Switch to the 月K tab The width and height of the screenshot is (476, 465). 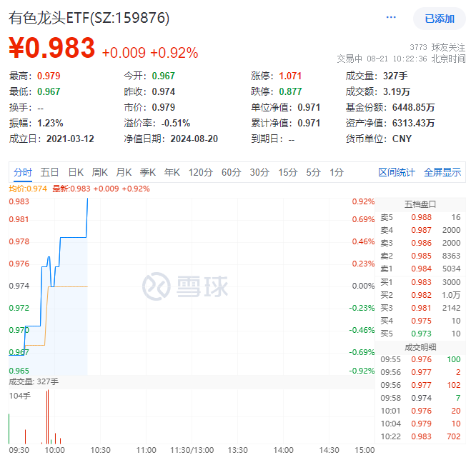[x=124, y=172]
